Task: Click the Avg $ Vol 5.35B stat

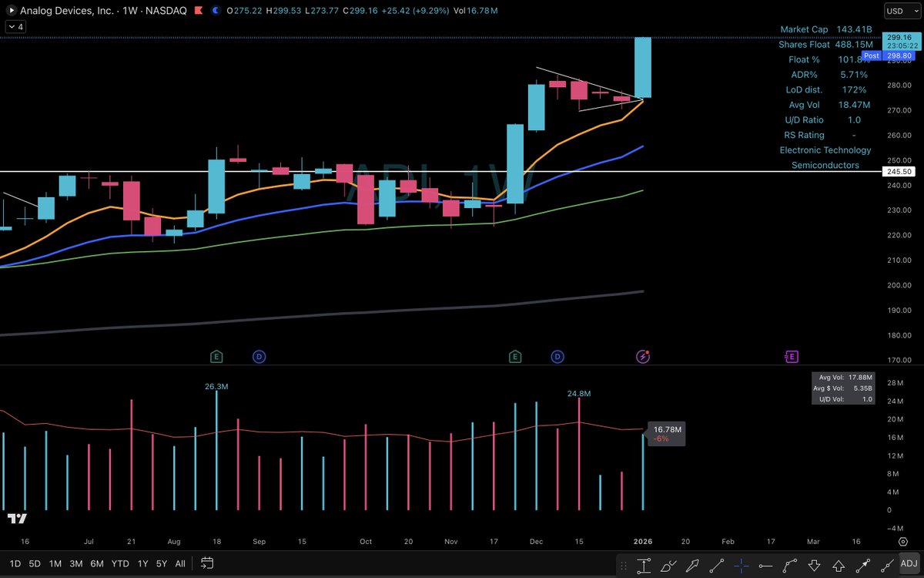Action: 845,388
